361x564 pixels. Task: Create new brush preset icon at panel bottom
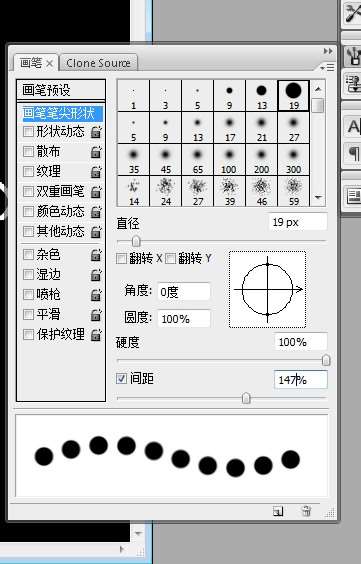(278, 511)
